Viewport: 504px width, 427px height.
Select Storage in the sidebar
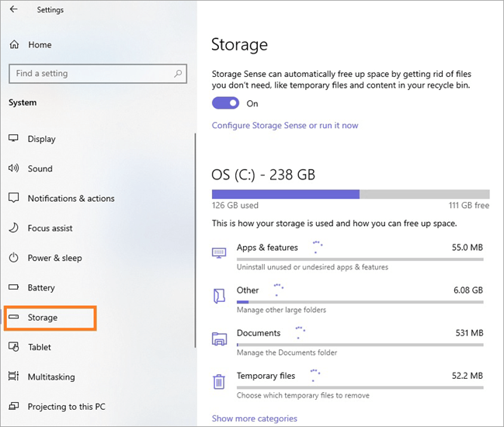coord(43,318)
